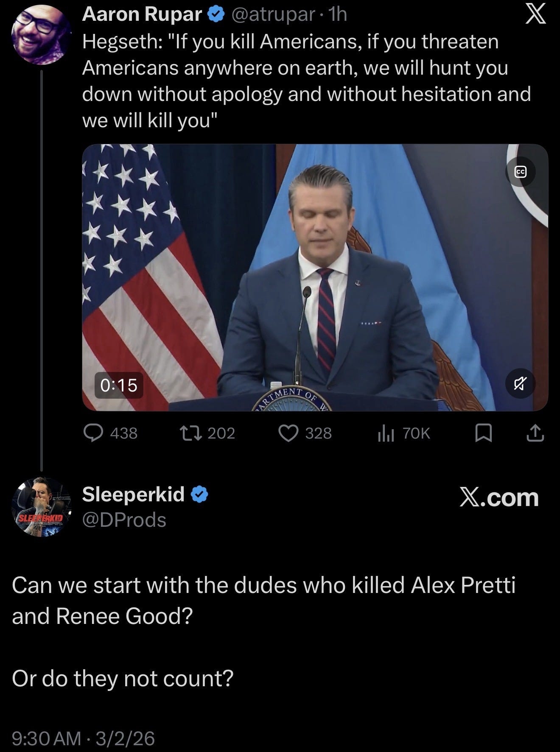Open Sleeperkid's profile avatar

(41, 507)
